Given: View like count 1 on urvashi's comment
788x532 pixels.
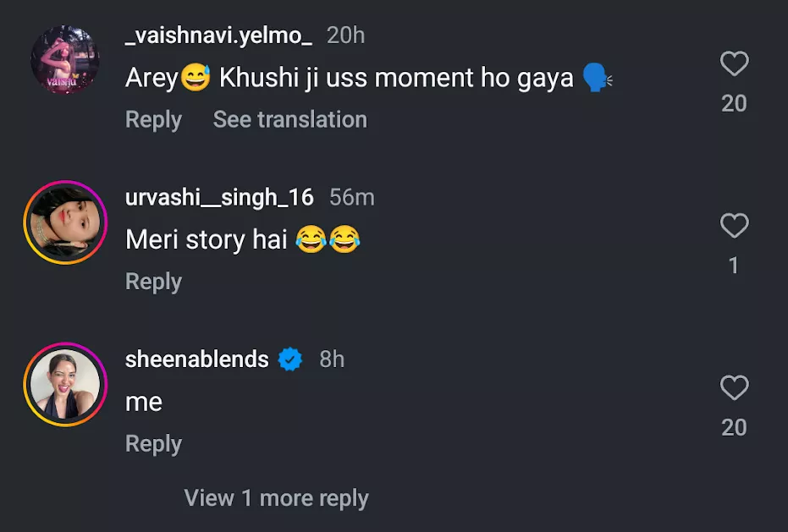Looking at the screenshot, I should click(734, 266).
